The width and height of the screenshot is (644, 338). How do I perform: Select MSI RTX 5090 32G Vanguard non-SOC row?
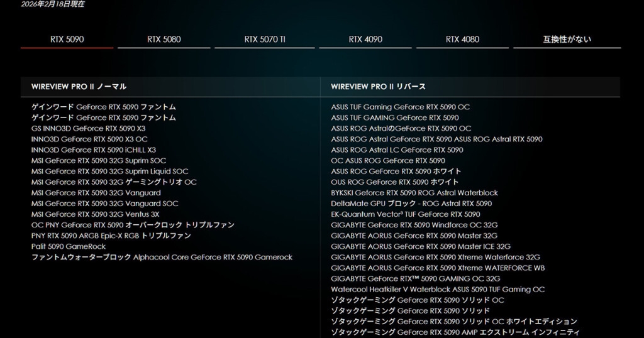pos(96,192)
